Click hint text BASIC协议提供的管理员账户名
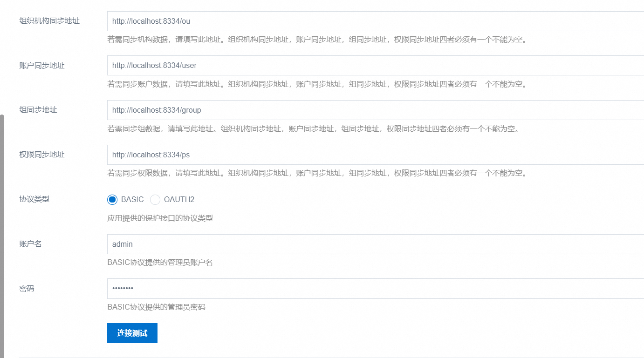 point(160,263)
